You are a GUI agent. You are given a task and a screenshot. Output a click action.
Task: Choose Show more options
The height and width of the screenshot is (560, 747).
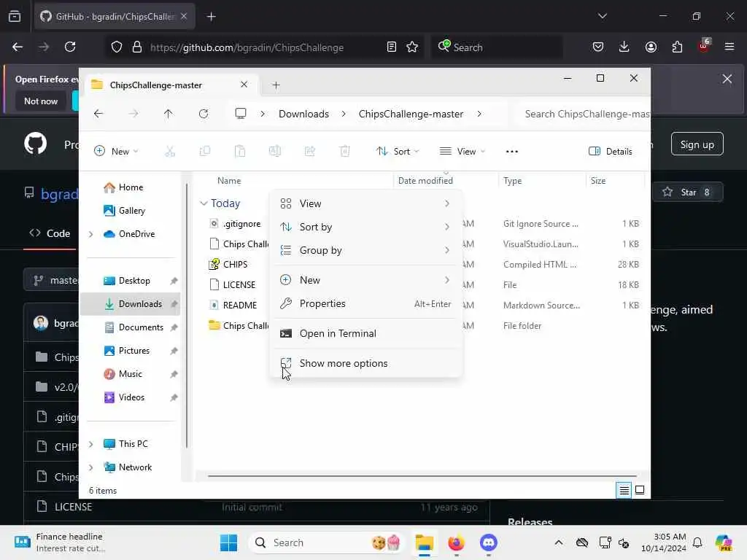coord(365,363)
